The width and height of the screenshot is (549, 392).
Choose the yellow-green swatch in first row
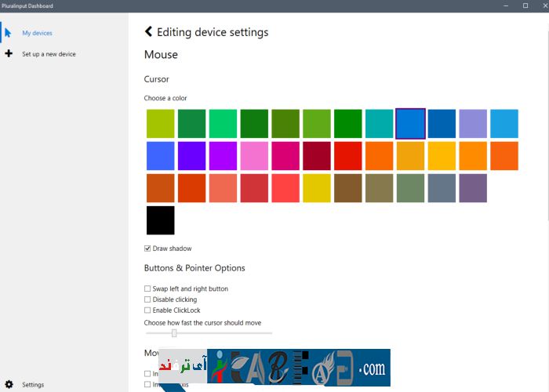click(160, 123)
